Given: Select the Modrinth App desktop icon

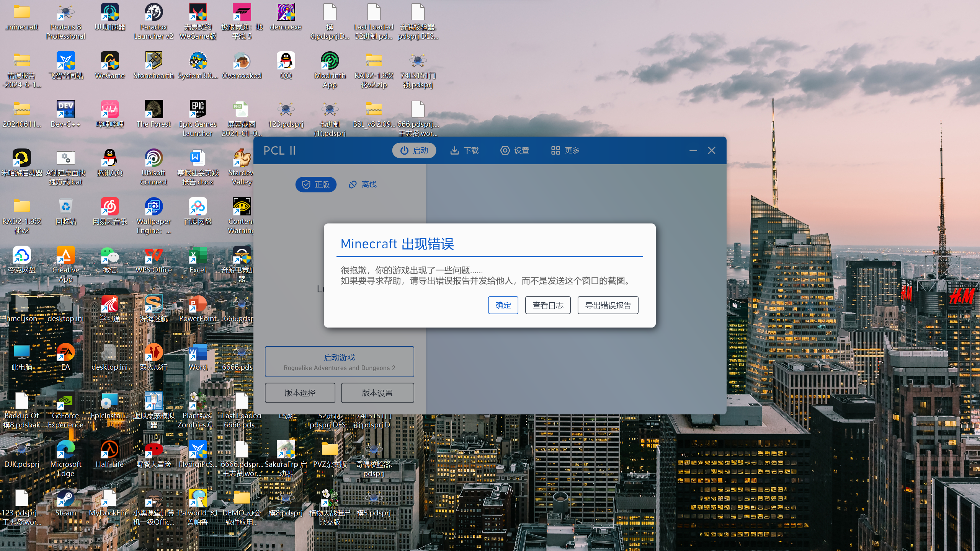Looking at the screenshot, I should coord(330,70).
